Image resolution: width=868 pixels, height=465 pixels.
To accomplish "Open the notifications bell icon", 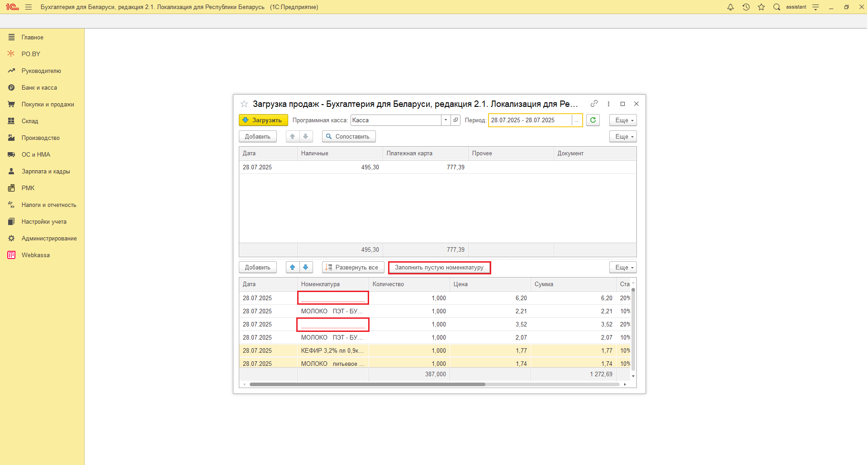I will (730, 7).
